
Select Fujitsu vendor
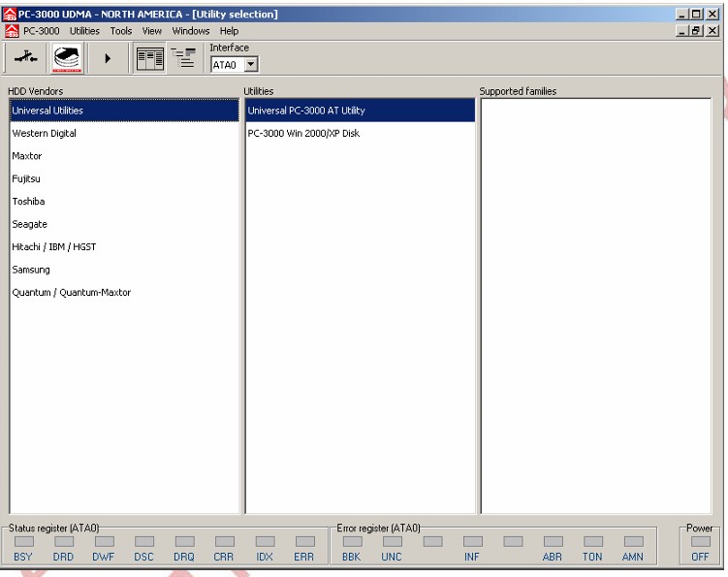click(124, 178)
